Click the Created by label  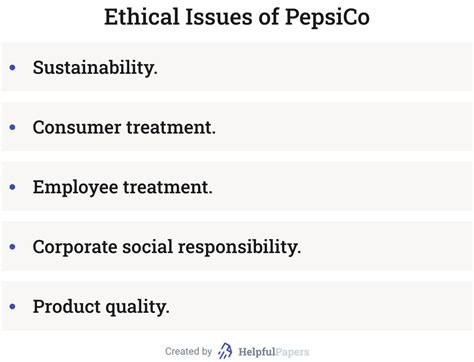pyautogui.click(x=188, y=351)
